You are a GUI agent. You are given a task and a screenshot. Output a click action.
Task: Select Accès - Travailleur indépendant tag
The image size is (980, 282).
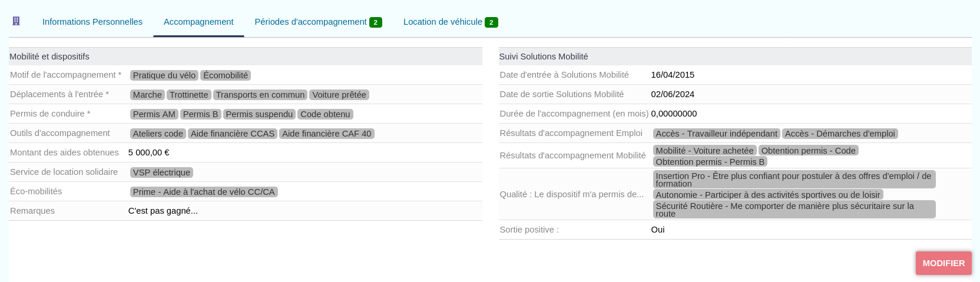point(716,134)
